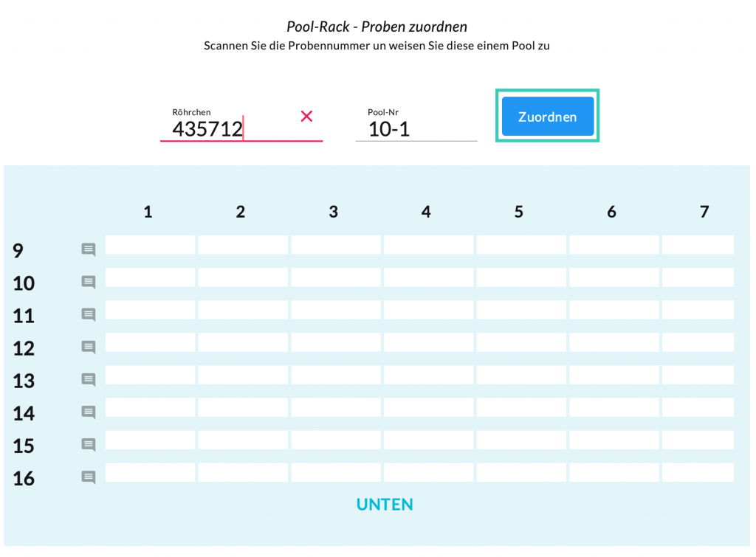
Task: Open the comment icon for row 16
Action: click(x=89, y=477)
